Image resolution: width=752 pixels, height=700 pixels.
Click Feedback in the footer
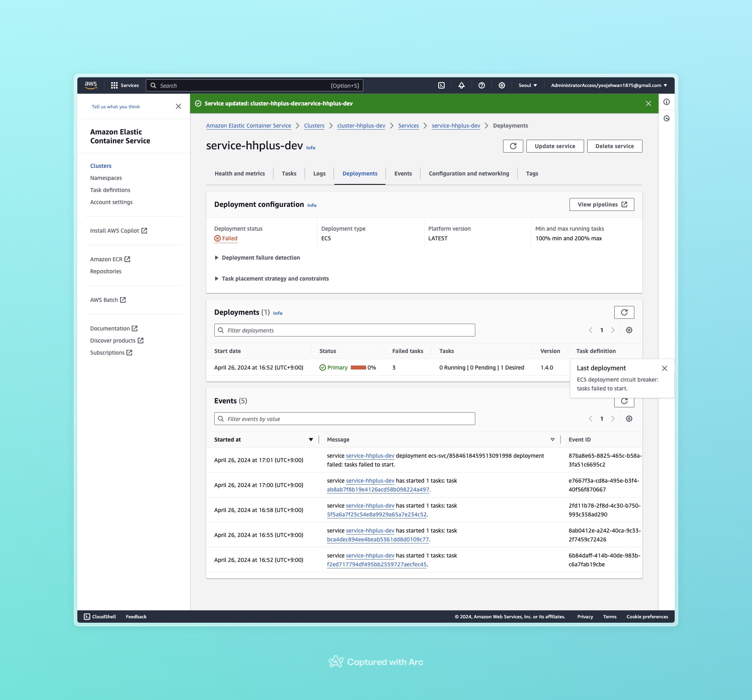[x=136, y=617]
